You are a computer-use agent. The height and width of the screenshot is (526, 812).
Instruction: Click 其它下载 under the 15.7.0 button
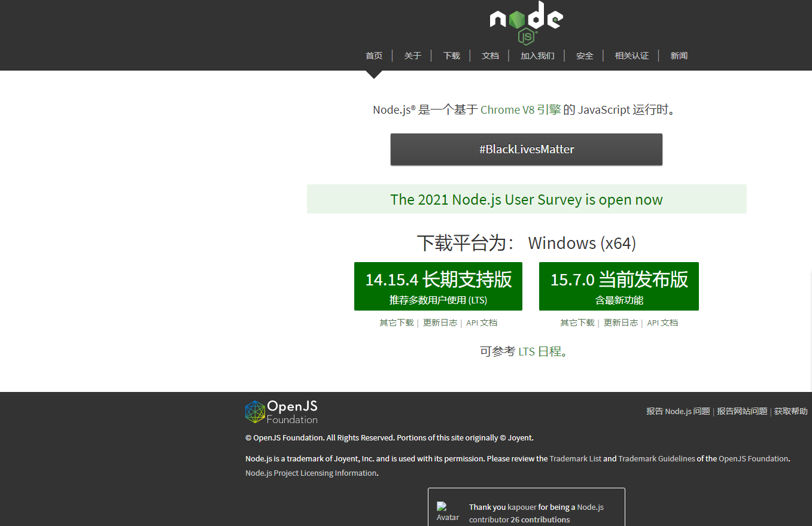click(577, 323)
